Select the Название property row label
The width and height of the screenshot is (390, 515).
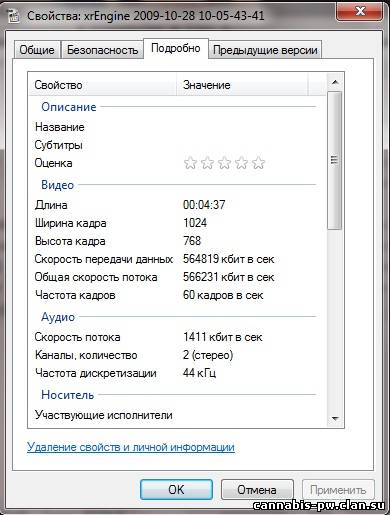coord(60,127)
